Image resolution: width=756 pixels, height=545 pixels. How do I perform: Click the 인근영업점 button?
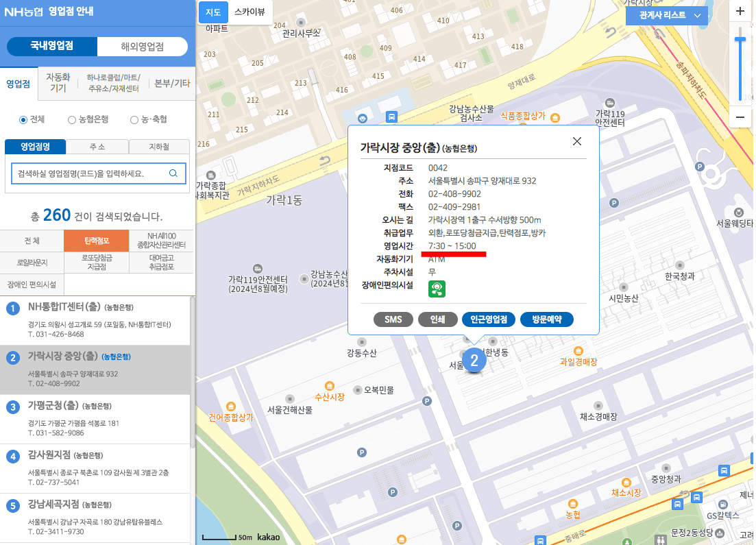pos(489,319)
